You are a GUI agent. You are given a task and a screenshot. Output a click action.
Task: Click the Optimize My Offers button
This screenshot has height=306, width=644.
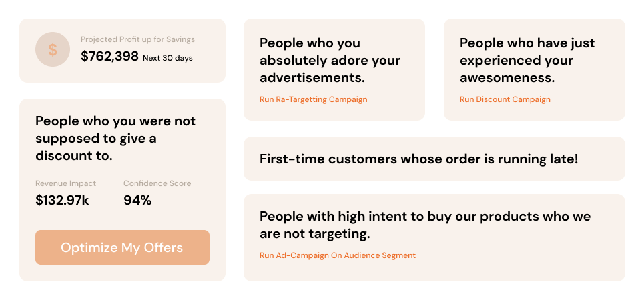click(x=122, y=247)
